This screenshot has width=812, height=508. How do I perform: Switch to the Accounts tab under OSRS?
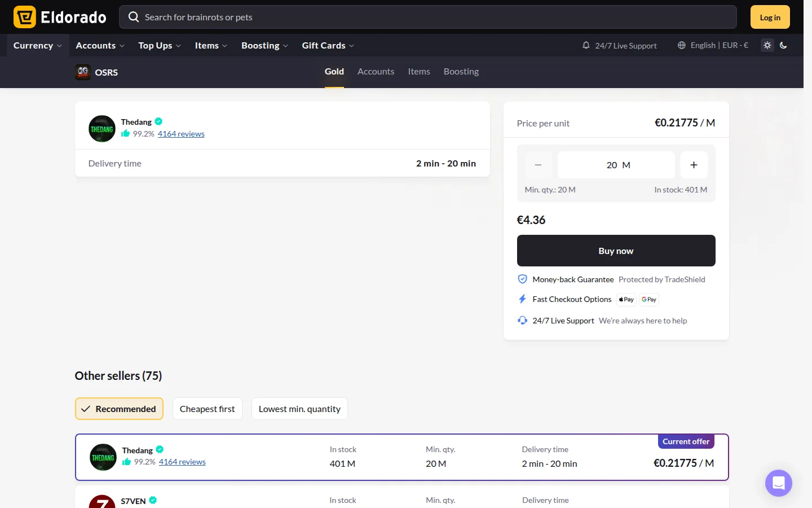point(376,72)
